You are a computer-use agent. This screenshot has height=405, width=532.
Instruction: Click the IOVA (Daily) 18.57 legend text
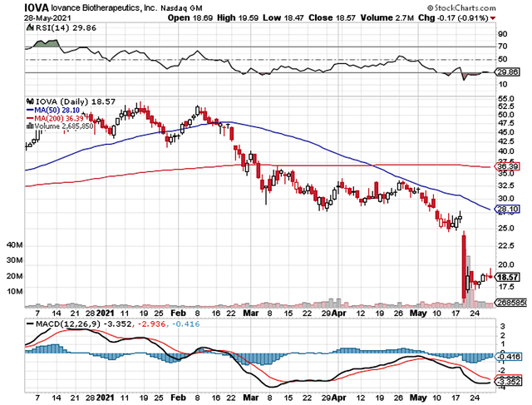pos(76,101)
